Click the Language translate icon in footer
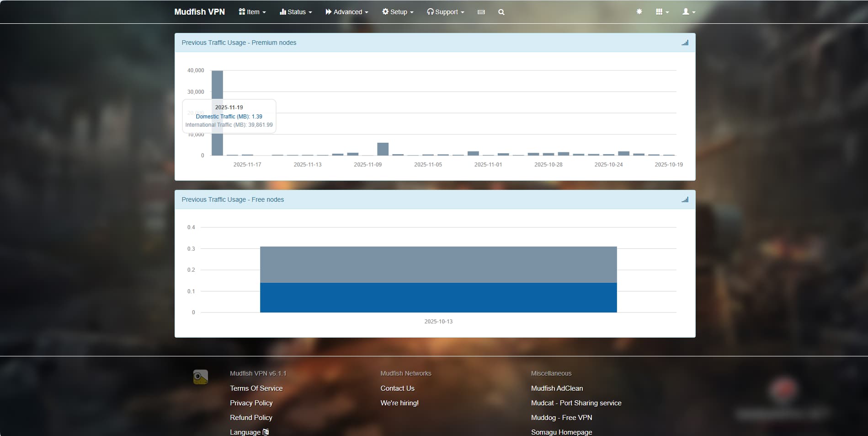868x436 pixels. (x=266, y=432)
